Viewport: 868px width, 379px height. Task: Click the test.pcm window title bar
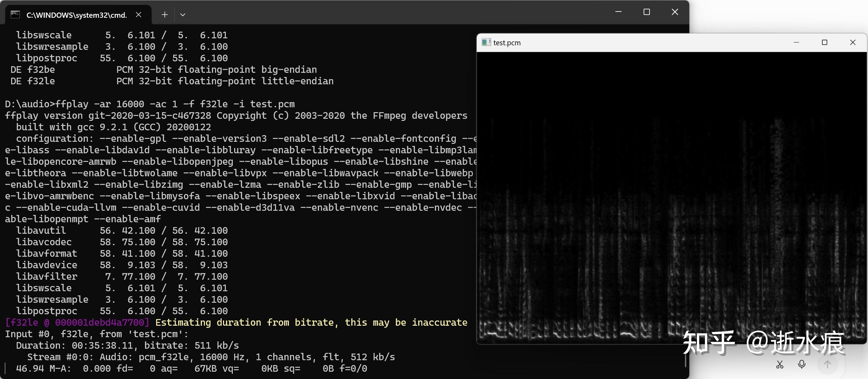coord(645,42)
